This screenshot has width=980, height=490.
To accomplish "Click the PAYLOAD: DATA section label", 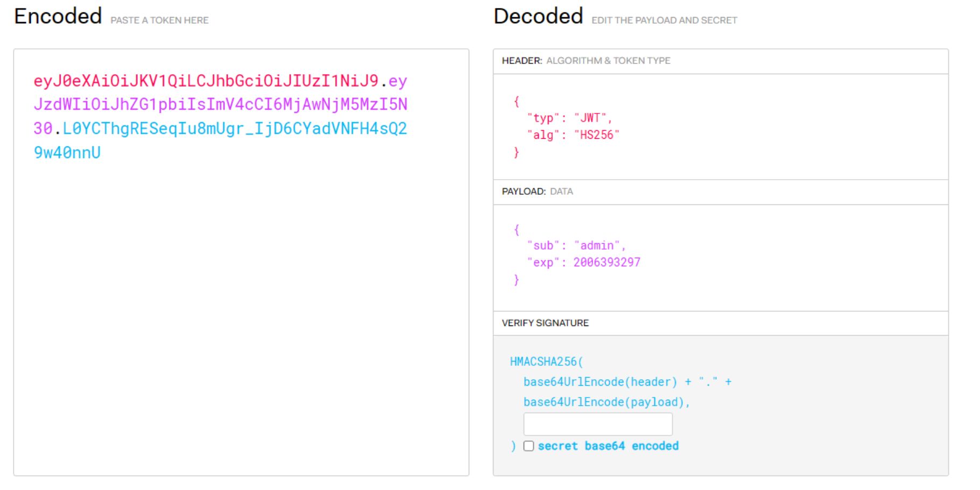I will click(537, 191).
